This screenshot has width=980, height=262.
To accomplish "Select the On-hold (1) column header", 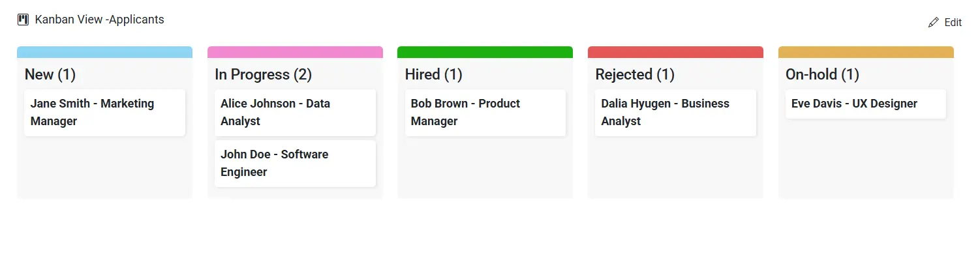I will tap(822, 74).
